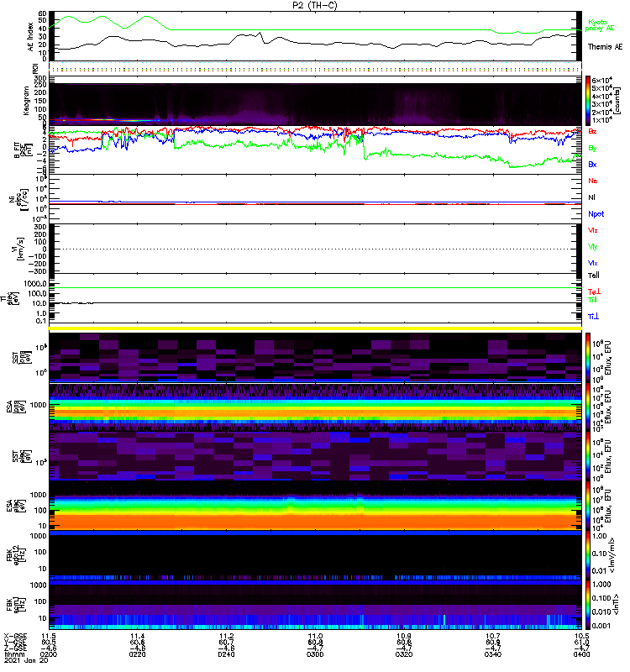Select the red Ne density legend label

coord(593,181)
